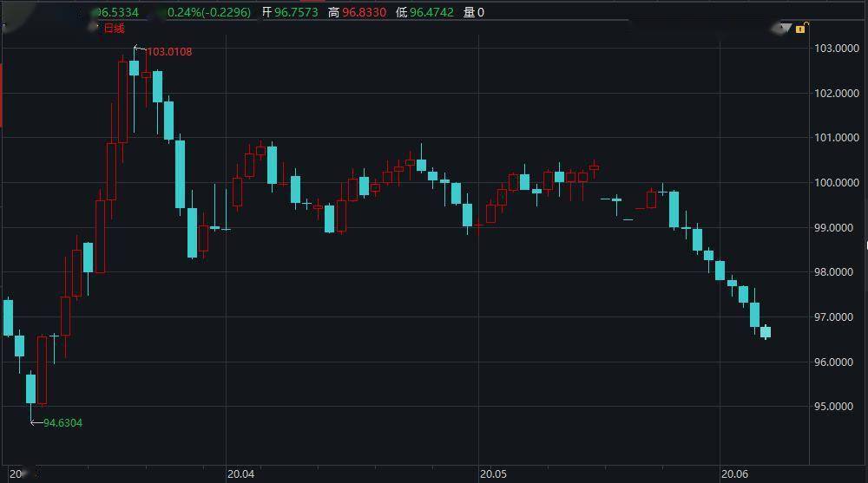Click the low price 96.4742 value

click(431, 12)
